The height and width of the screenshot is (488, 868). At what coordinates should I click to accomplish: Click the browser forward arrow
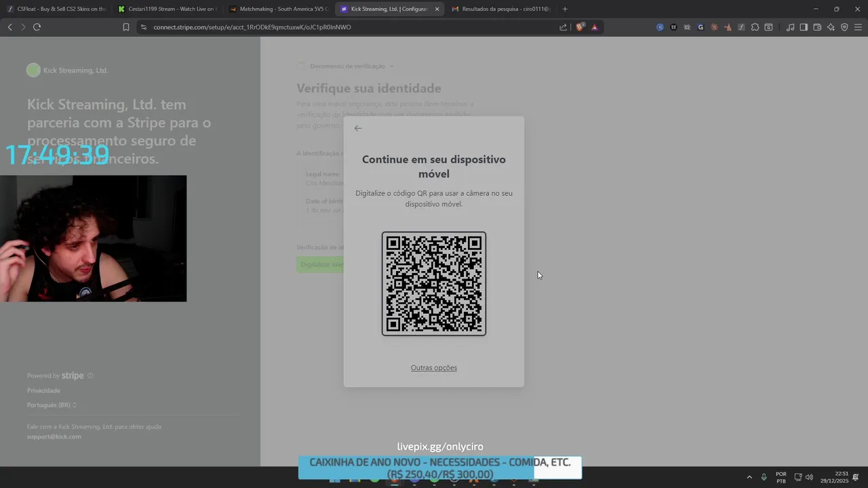22,27
